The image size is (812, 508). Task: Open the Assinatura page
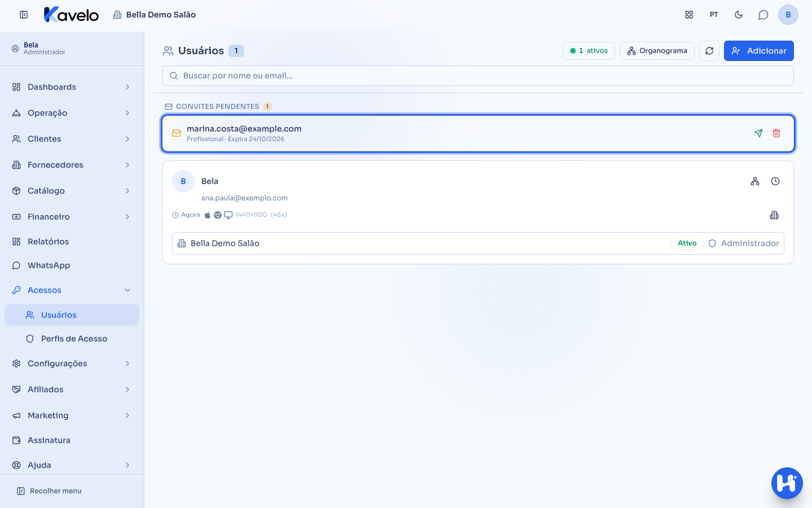[x=72, y=440]
